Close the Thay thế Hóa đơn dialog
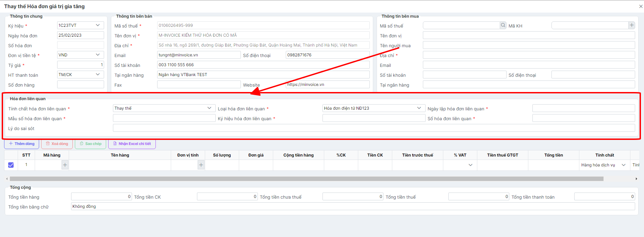The height and width of the screenshot is (237, 644). (x=641, y=6)
